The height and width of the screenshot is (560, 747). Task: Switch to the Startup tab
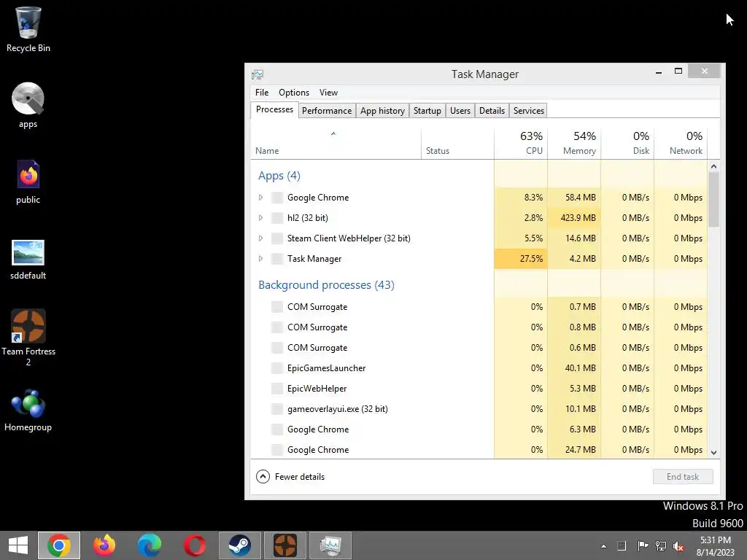[427, 111]
